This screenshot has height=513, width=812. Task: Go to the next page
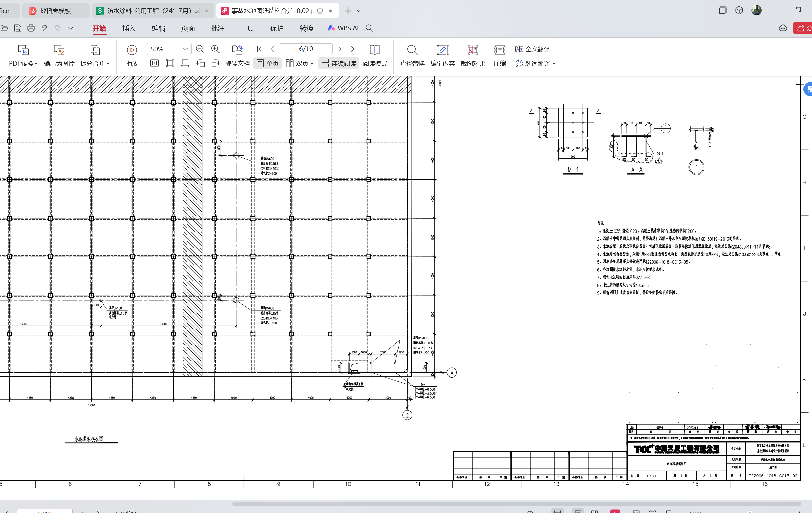click(340, 49)
